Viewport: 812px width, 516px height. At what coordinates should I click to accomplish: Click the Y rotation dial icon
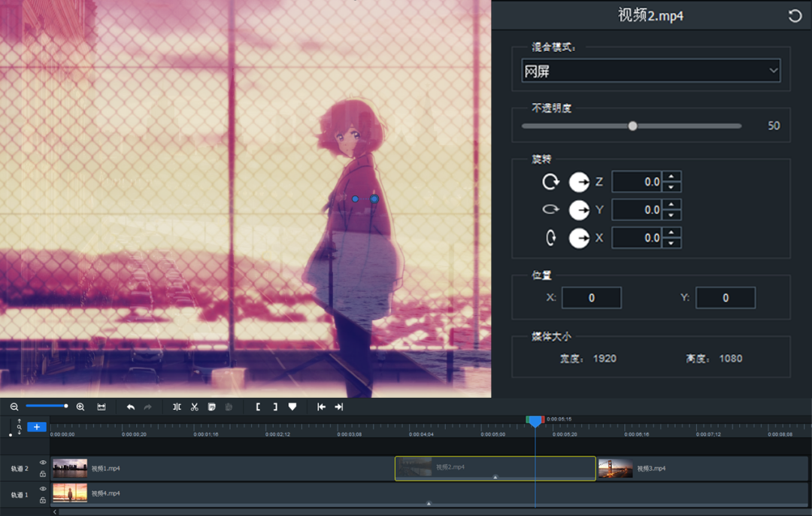579,210
